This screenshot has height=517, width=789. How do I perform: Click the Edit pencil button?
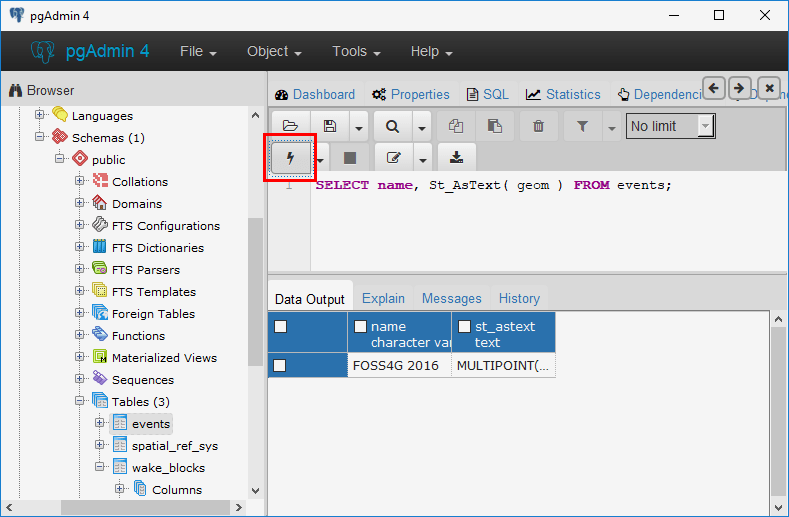point(393,158)
